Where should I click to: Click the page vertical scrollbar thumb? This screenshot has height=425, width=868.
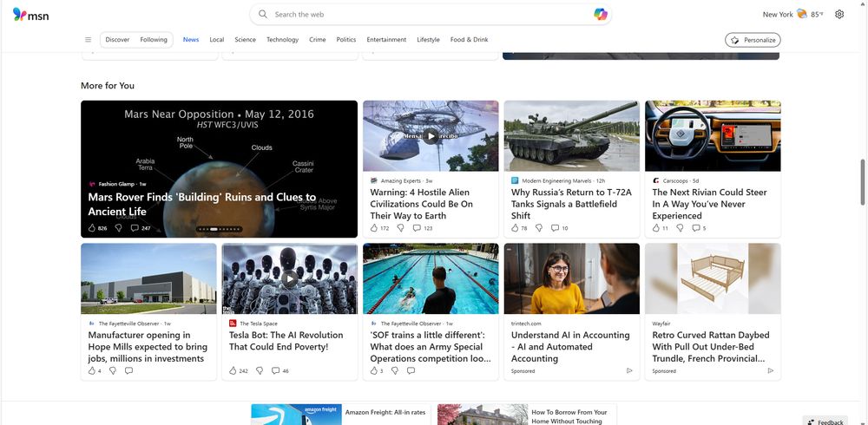pyautogui.click(x=863, y=182)
